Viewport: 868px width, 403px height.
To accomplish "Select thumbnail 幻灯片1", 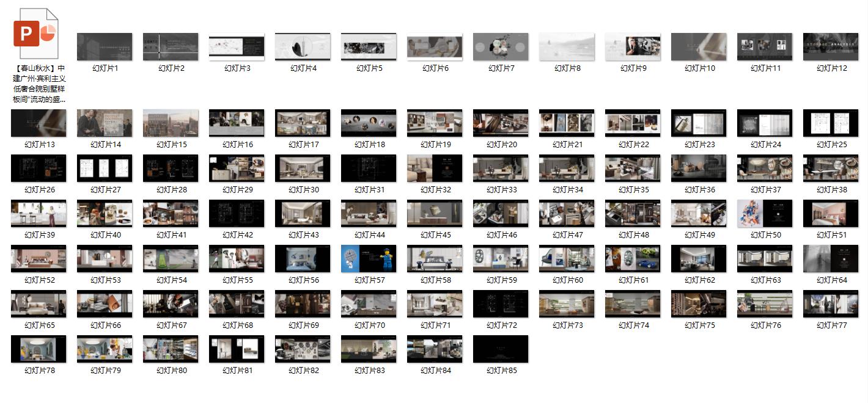I will coord(105,47).
